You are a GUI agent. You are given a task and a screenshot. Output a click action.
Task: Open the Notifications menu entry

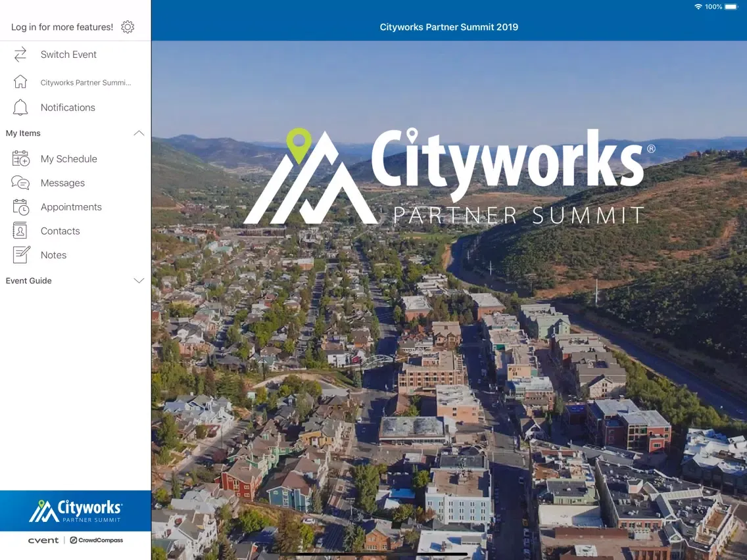(x=76, y=108)
